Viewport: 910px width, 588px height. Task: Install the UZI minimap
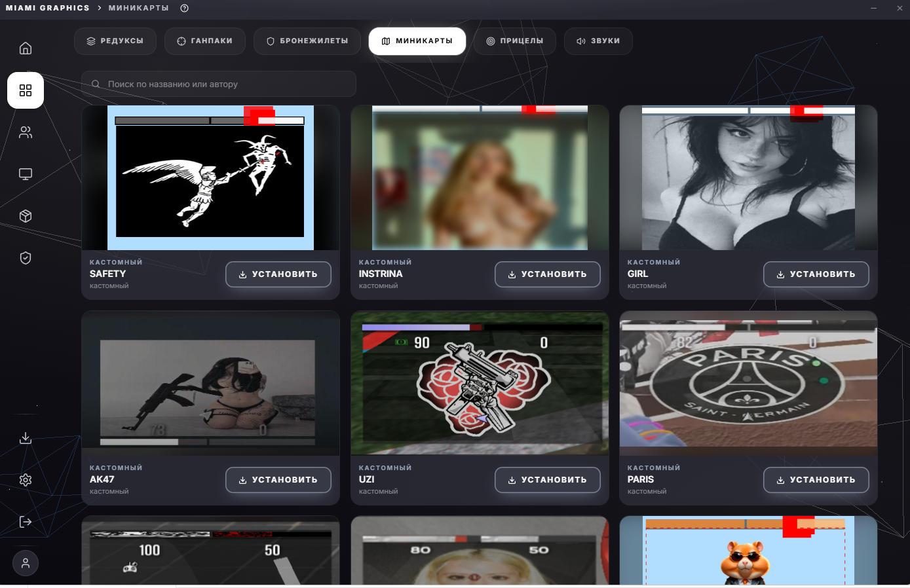548,480
